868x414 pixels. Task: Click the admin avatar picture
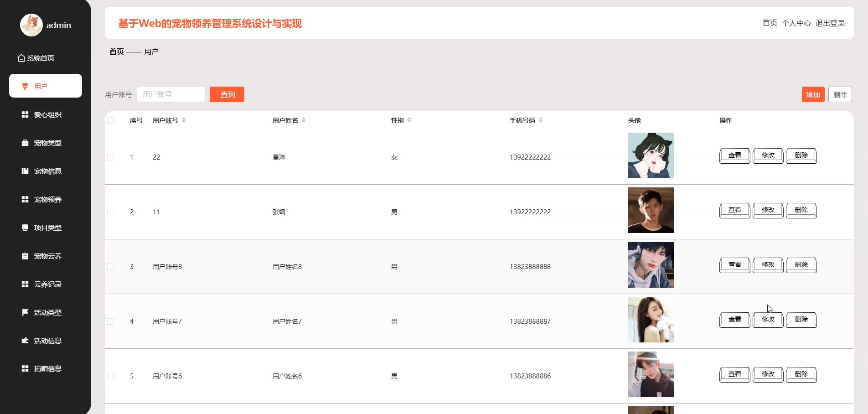31,25
